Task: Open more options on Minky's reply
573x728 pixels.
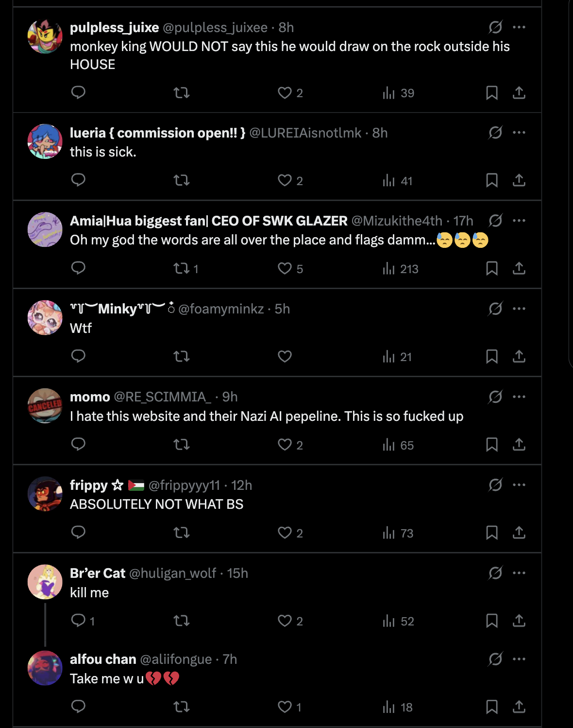Action: coord(519,309)
